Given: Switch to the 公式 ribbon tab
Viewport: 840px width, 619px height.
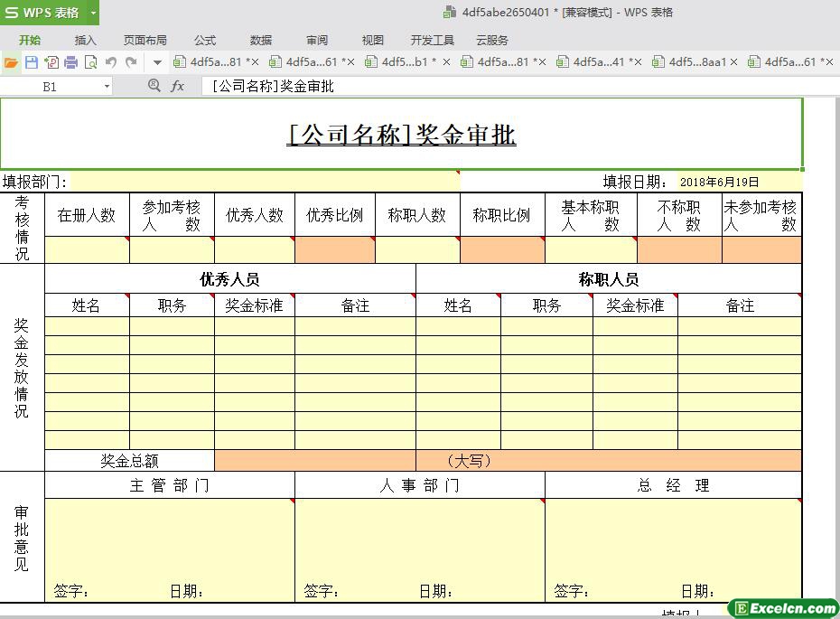Looking at the screenshot, I should 205,40.
